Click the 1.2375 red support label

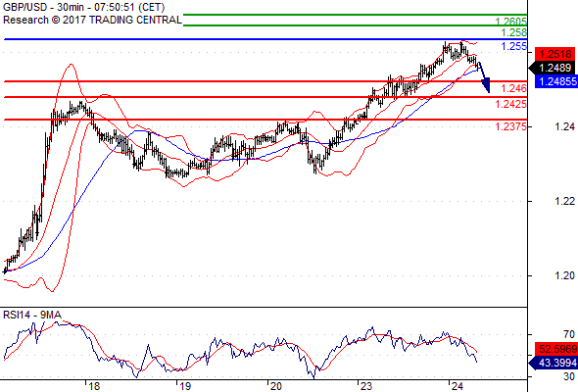coord(511,126)
